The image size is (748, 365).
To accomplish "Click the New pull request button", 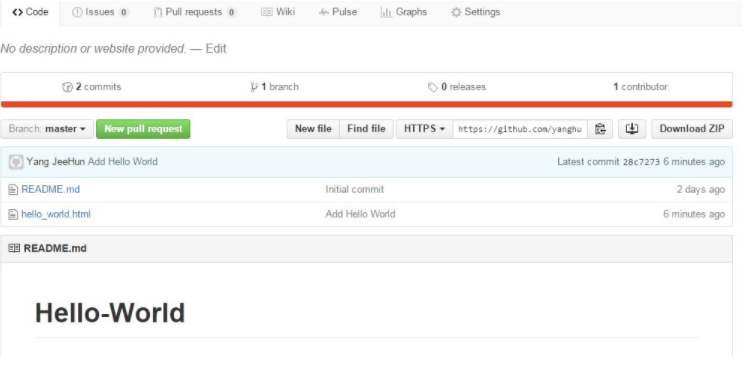I will (143, 129).
